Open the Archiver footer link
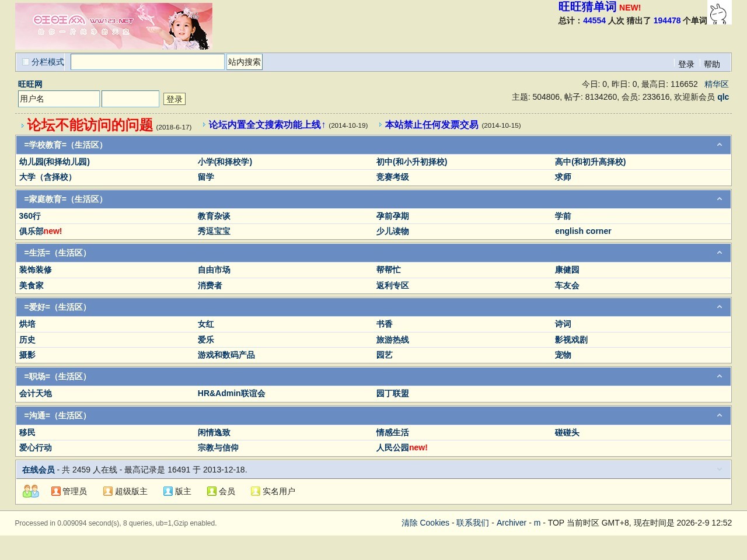747x560 pixels. [x=511, y=523]
